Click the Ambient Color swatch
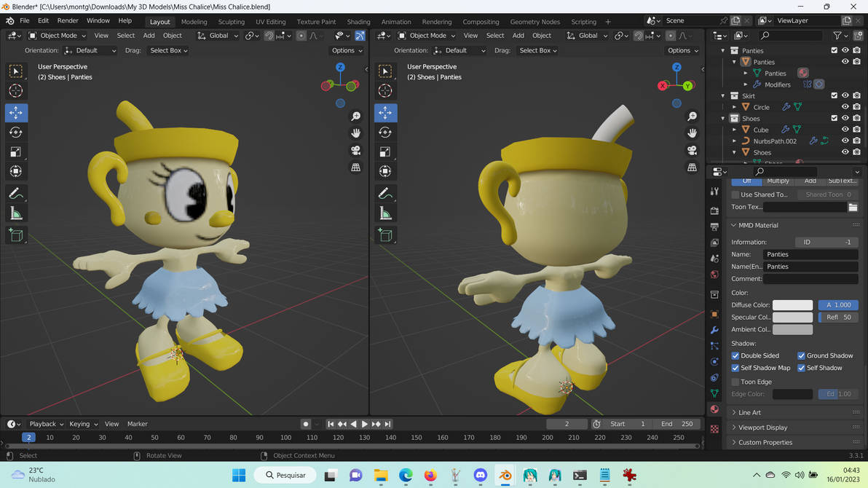Screen dimensions: 868x488 792,329
